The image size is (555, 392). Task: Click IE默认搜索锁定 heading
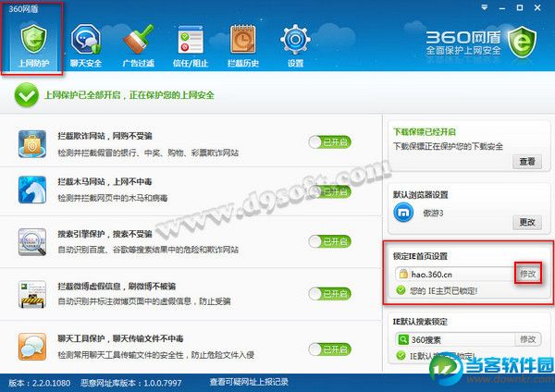[421, 322]
